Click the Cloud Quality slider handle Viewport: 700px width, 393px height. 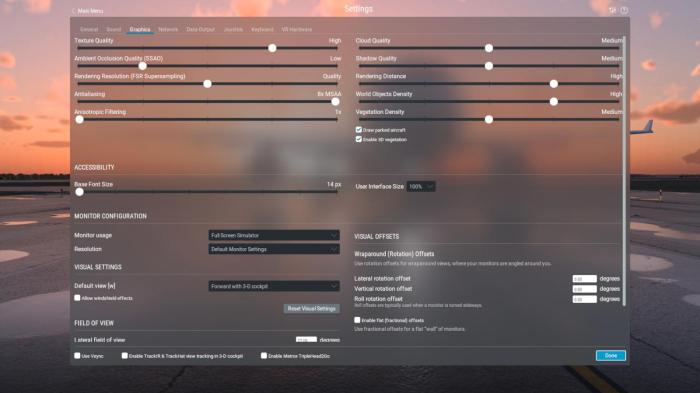(489, 48)
